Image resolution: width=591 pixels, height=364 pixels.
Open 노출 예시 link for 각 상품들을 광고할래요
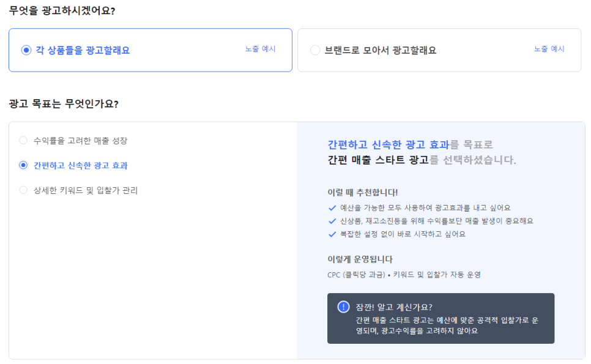261,49
